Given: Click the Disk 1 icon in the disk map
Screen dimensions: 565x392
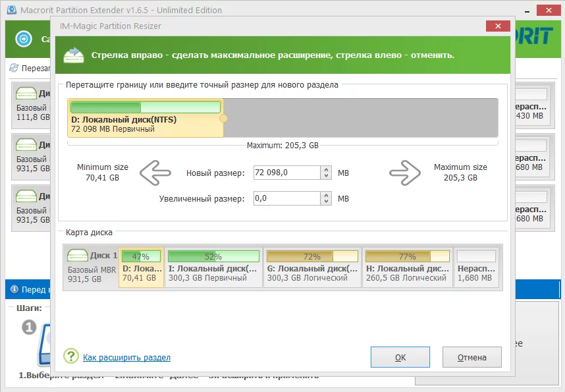Looking at the screenshot, I should 78,256.
